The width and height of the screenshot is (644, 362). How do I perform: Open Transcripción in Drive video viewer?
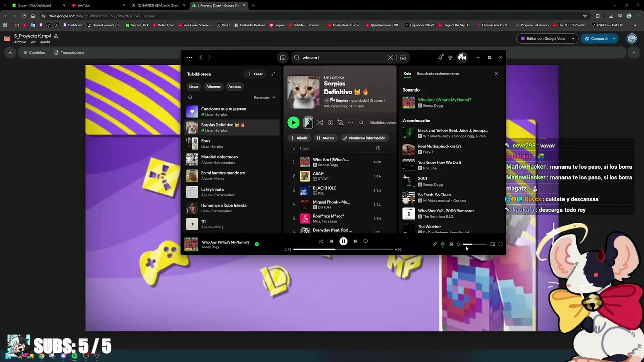[x=69, y=53]
